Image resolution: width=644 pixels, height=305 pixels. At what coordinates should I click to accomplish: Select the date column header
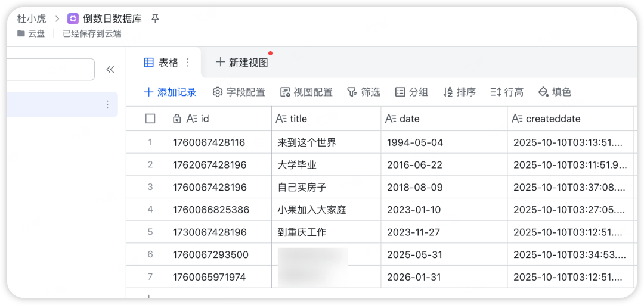tap(444, 119)
